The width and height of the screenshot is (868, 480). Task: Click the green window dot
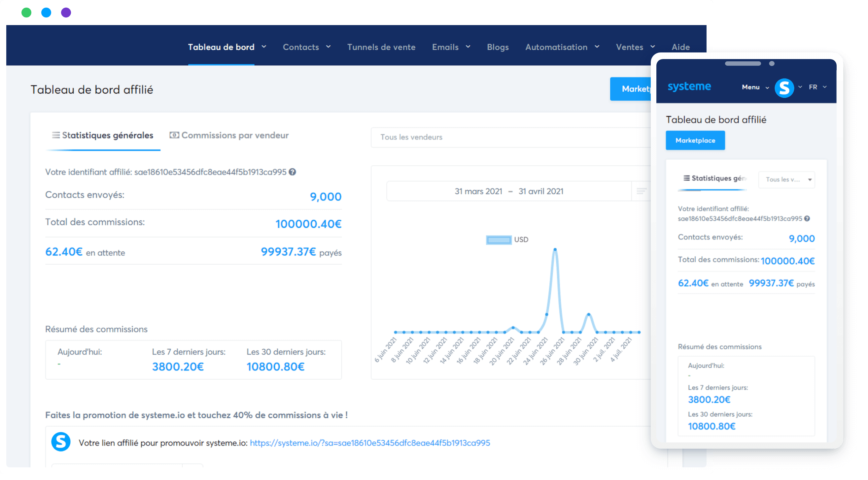coord(26,13)
